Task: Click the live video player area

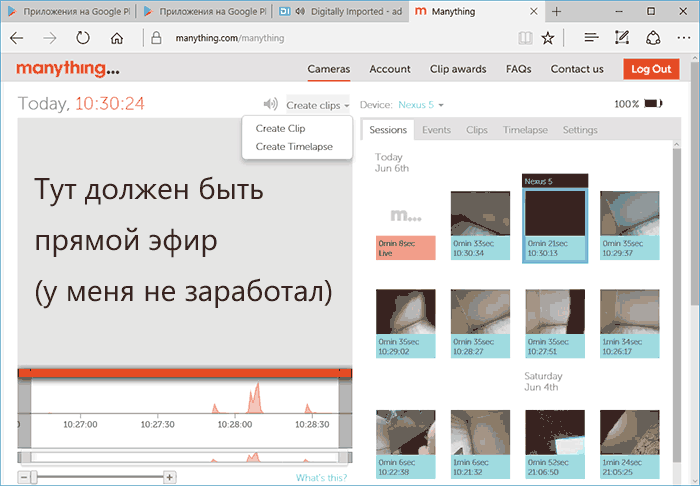Action: [x=185, y=242]
